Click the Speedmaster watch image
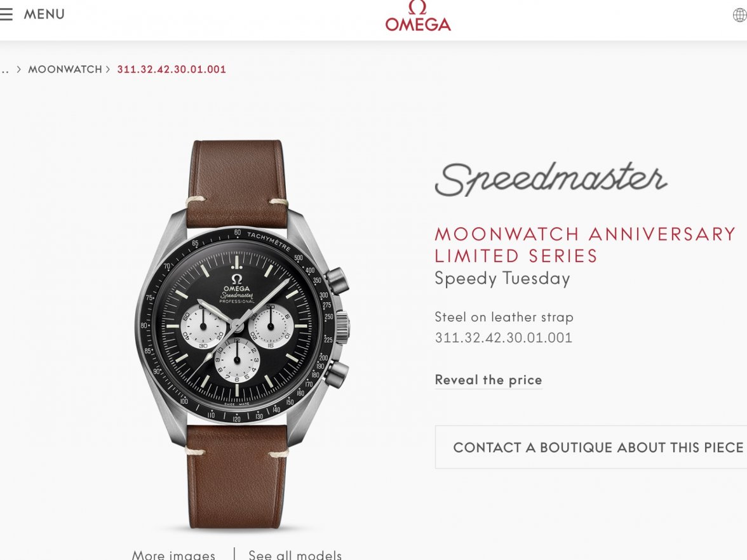 click(x=243, y=334)
